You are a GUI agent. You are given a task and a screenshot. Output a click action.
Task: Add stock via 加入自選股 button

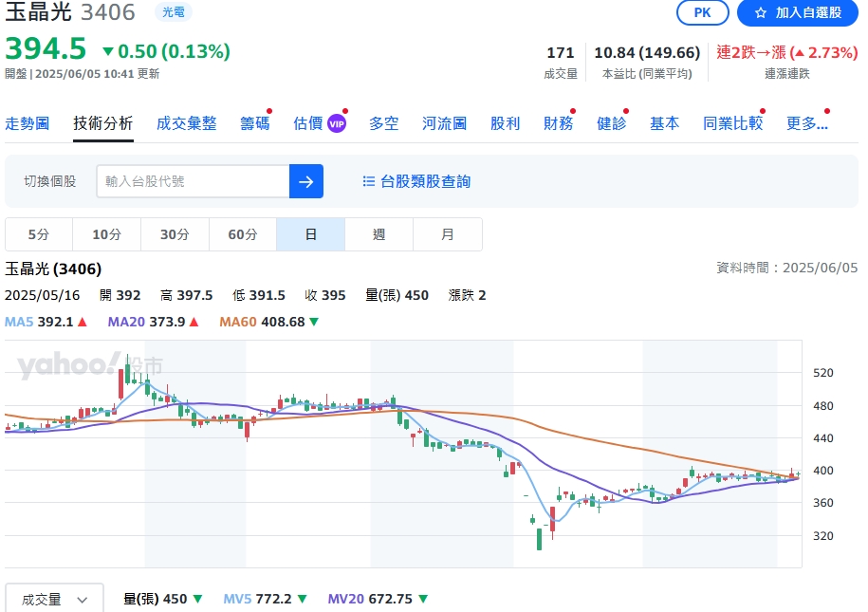click(798, 12)
